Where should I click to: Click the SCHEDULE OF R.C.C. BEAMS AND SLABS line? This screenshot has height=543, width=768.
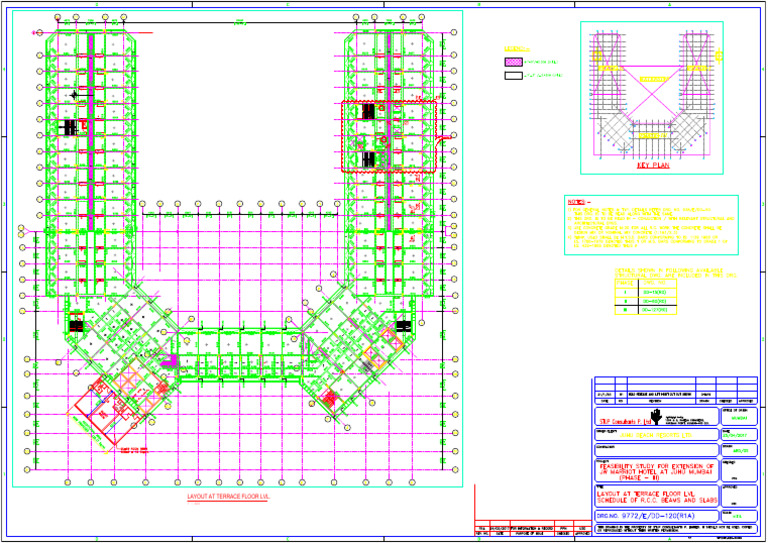(657, 501)
